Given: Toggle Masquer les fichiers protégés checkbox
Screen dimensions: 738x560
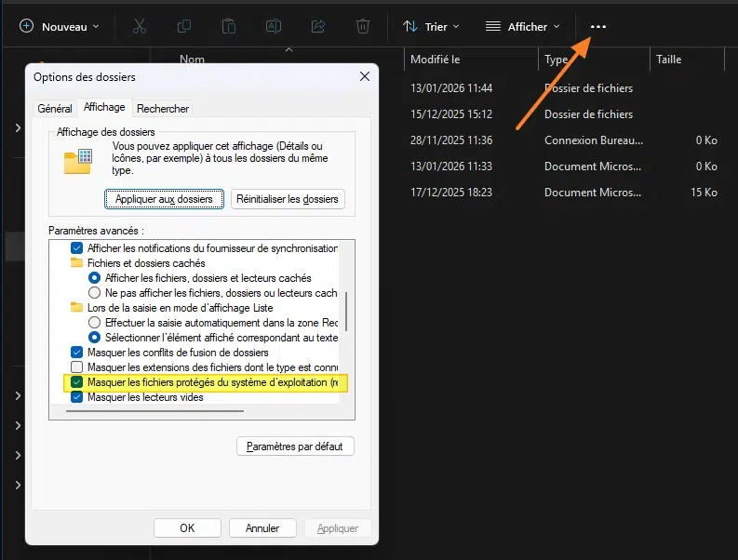Looking at the screenshot, I should point(77,382).
